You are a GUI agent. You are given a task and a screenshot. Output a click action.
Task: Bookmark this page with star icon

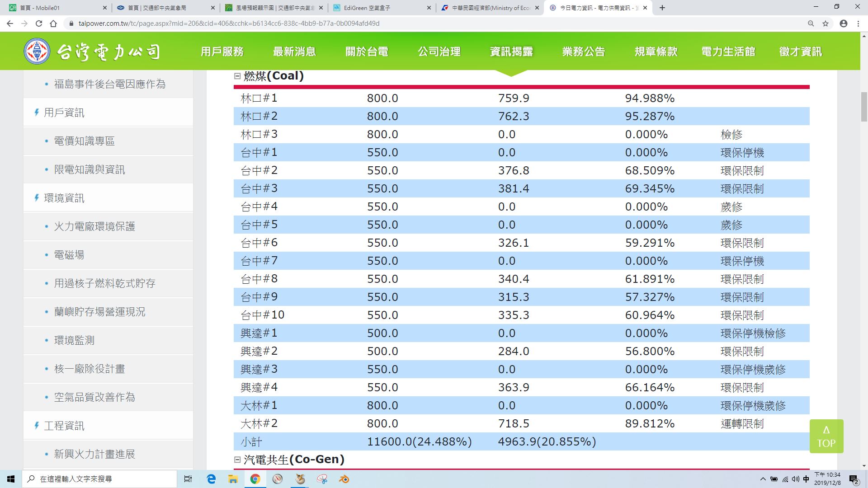[x=826, y=23]
